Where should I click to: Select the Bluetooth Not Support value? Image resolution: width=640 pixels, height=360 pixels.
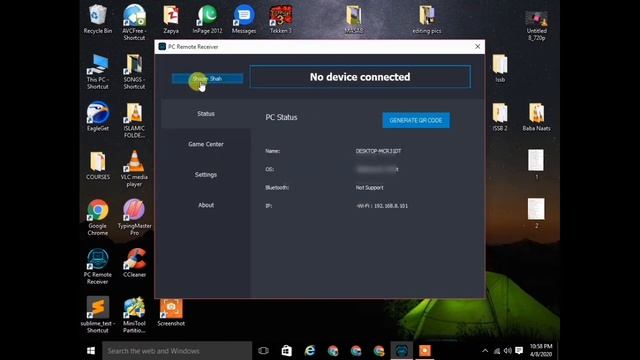[x=369, y=188]
